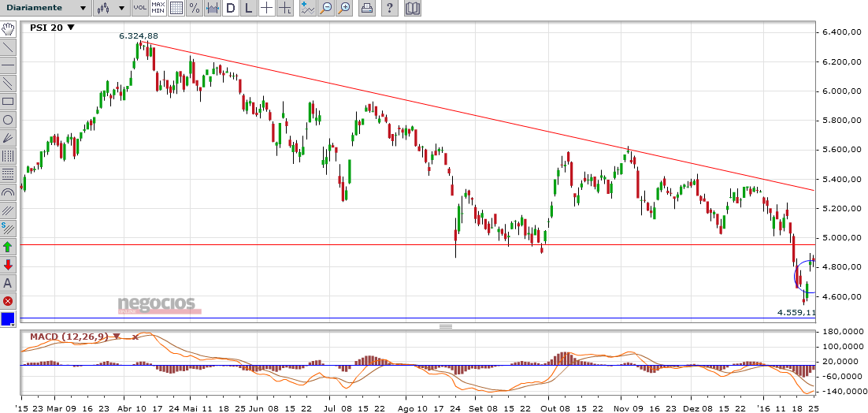Click the red delete drawings icon
Screen dimensions: 868x413
8,302
